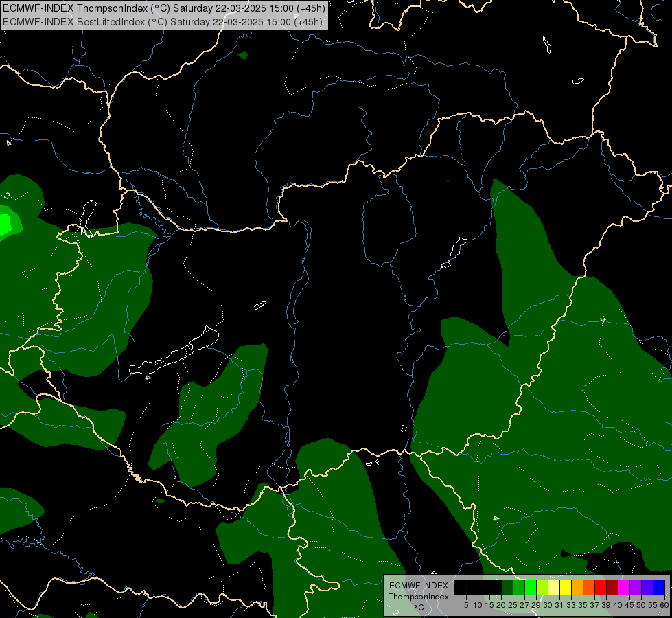Image resolution: width=672 pixels, height=618 pixels.
Task: Click the dark red 39-40 legend swatch
Action: tap(612, 587)
